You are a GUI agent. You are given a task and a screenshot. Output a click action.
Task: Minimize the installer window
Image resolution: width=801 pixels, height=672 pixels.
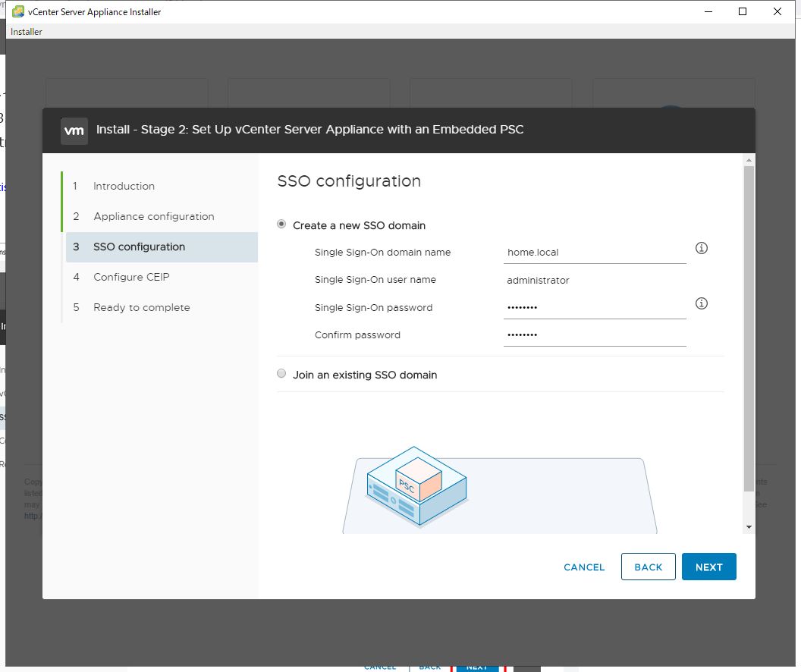[x=708, y=11]
